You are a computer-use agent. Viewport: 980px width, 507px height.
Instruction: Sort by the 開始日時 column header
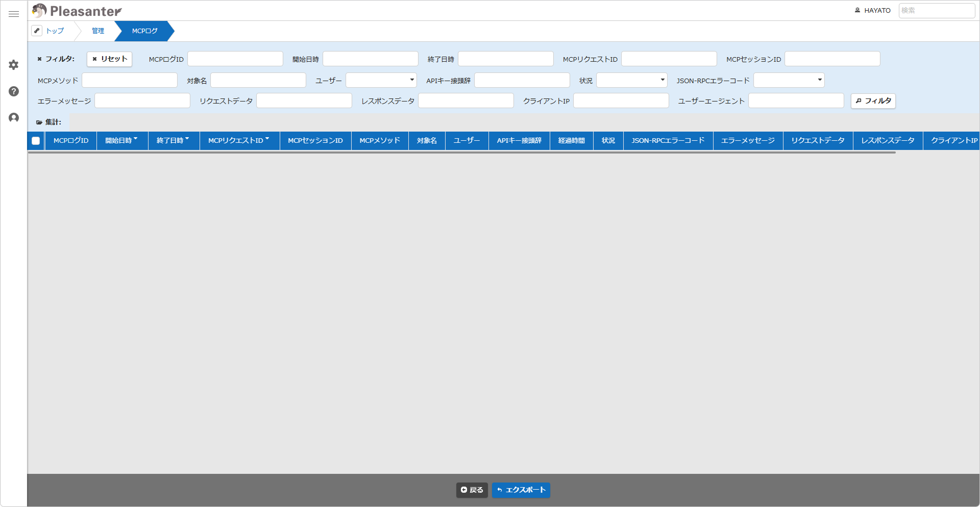(x=122, y=141)
